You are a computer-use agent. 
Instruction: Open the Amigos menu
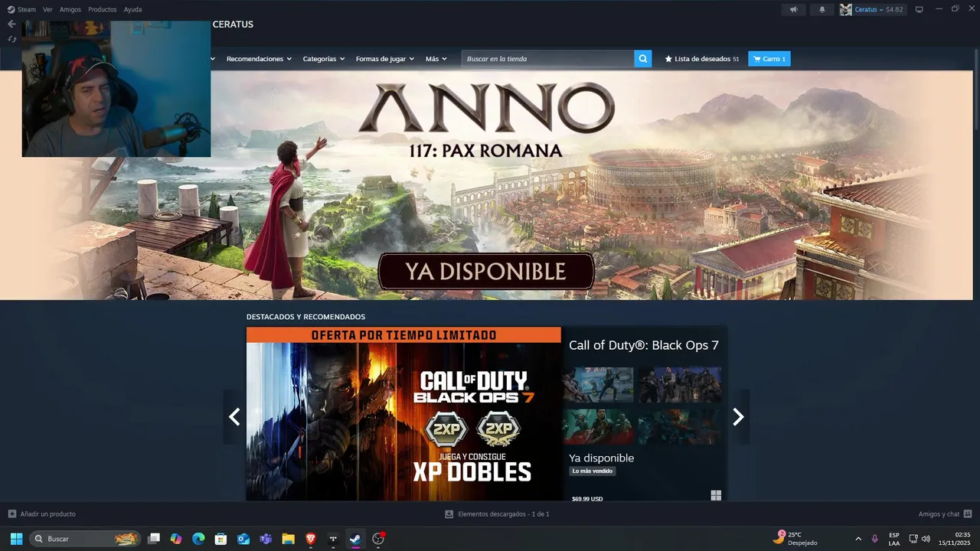[70, 9]
